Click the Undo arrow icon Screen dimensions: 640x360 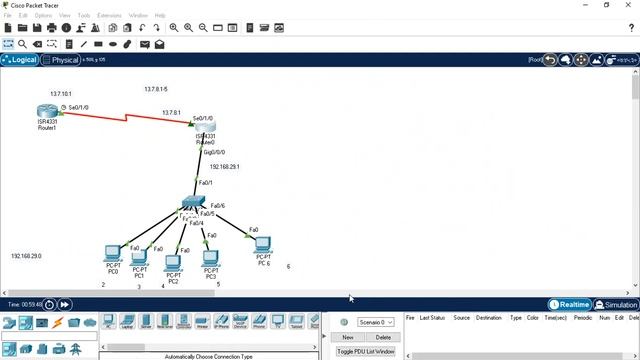pos(142,28)
